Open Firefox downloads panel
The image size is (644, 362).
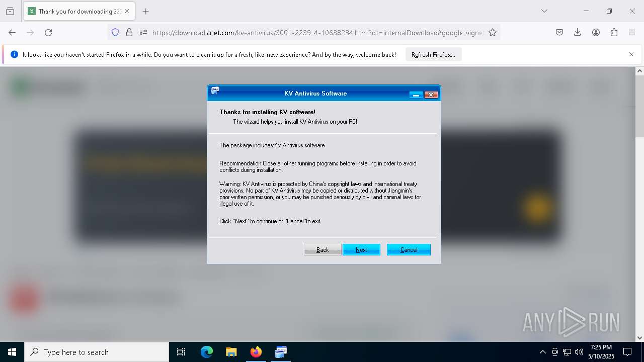578,32
